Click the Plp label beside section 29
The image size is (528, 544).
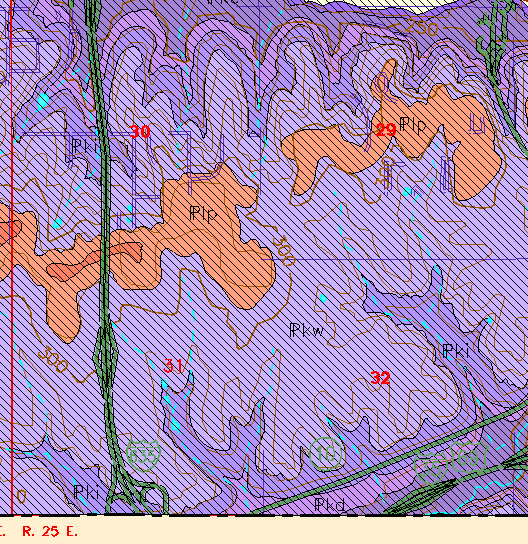pyautogui.click(x=412, y=125)
